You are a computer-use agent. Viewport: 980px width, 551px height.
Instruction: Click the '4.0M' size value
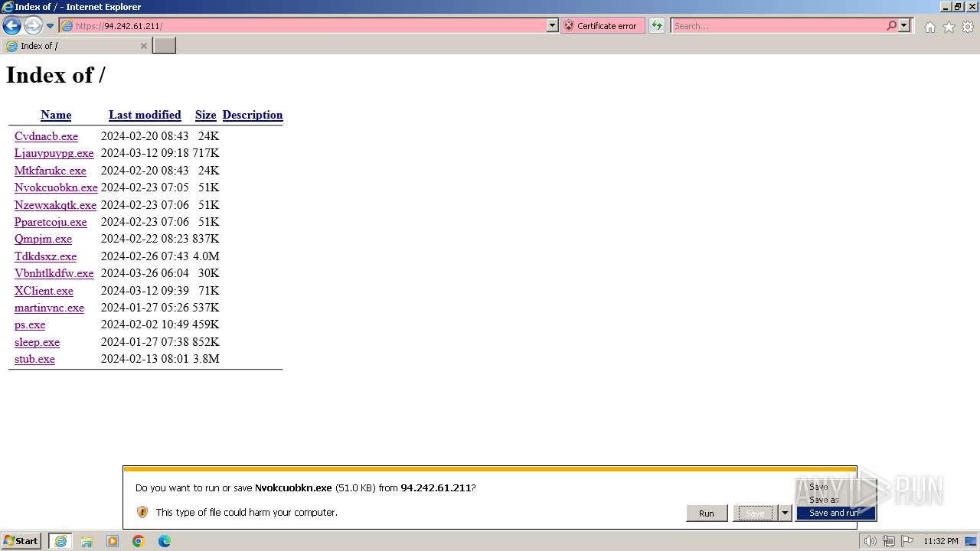(206, 256)
